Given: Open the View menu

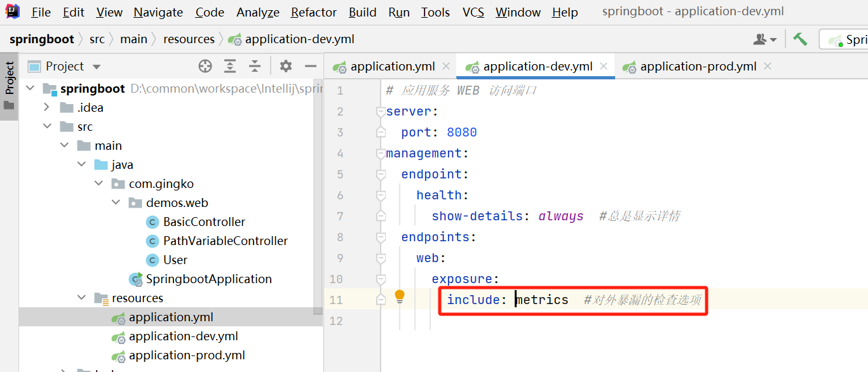Looking at the screenshot, I should (109, 12).
